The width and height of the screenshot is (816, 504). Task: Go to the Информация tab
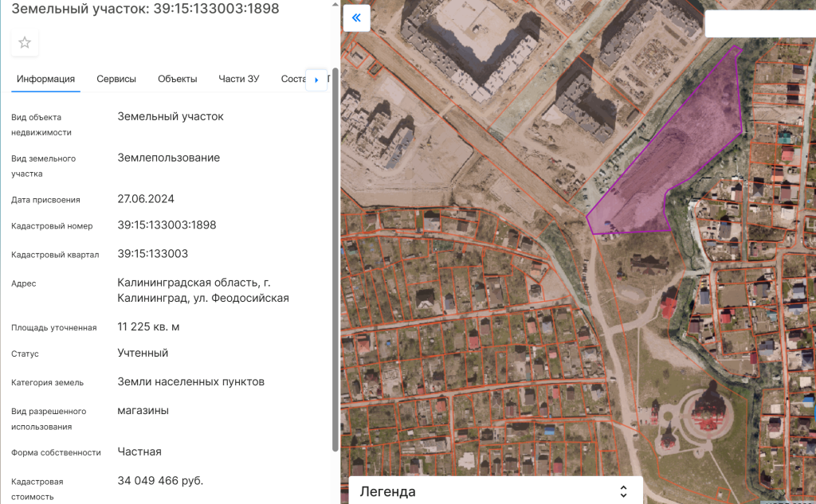[x=46, y=79]
